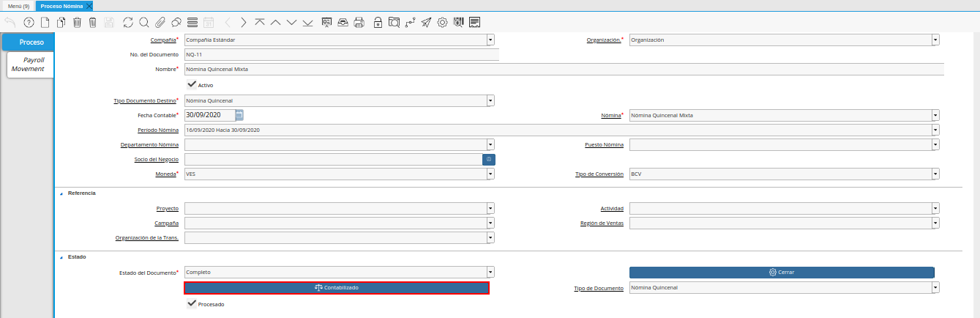This screenshot has height=318, width=980.
Task: Click the Fecha Contable date input
Action: (209, 115)
